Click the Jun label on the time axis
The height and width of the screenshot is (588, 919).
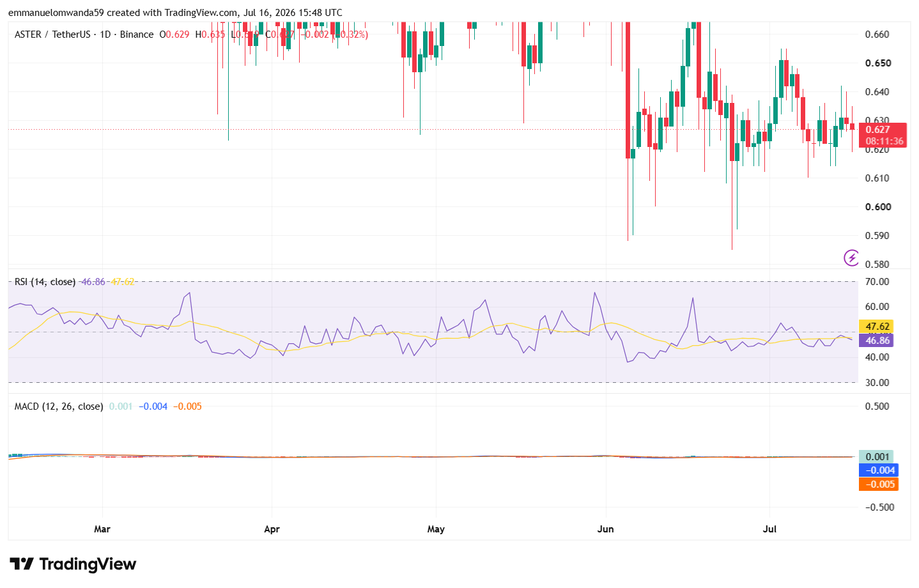[x=605, y=529]
